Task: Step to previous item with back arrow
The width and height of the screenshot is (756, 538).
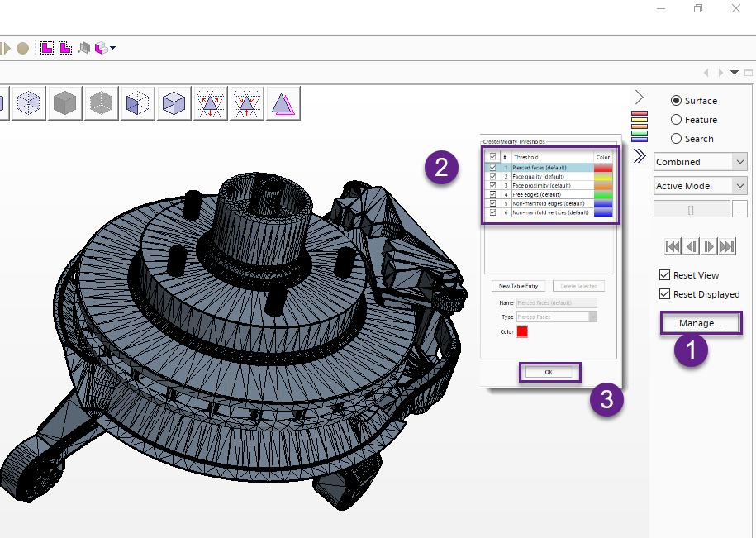Action: point(691,246)
